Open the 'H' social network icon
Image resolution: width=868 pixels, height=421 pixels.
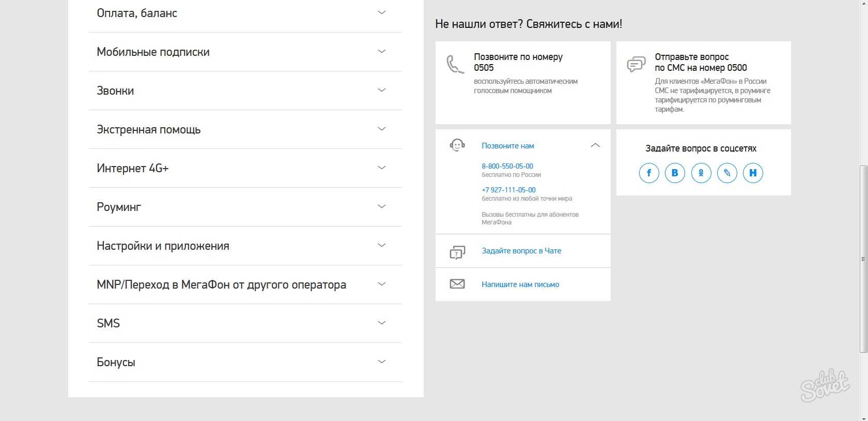[753, 173]
